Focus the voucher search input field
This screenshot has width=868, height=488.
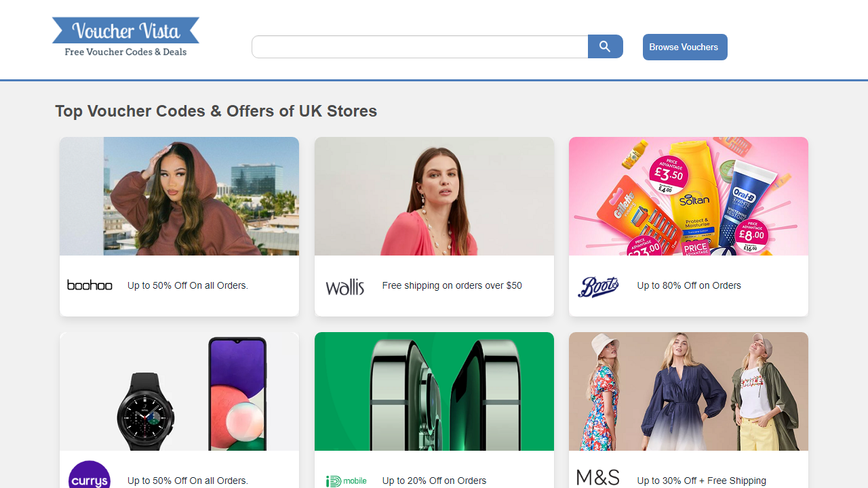point(420,47)
